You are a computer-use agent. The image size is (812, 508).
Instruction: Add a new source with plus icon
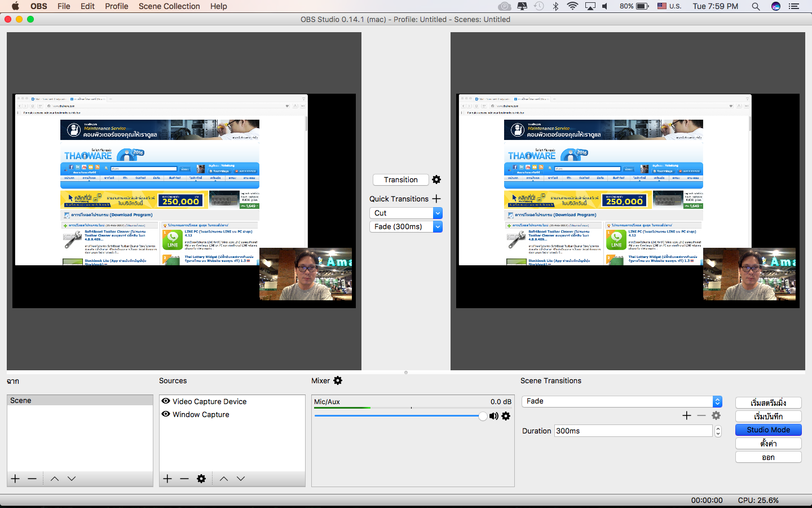pos(167,479)
